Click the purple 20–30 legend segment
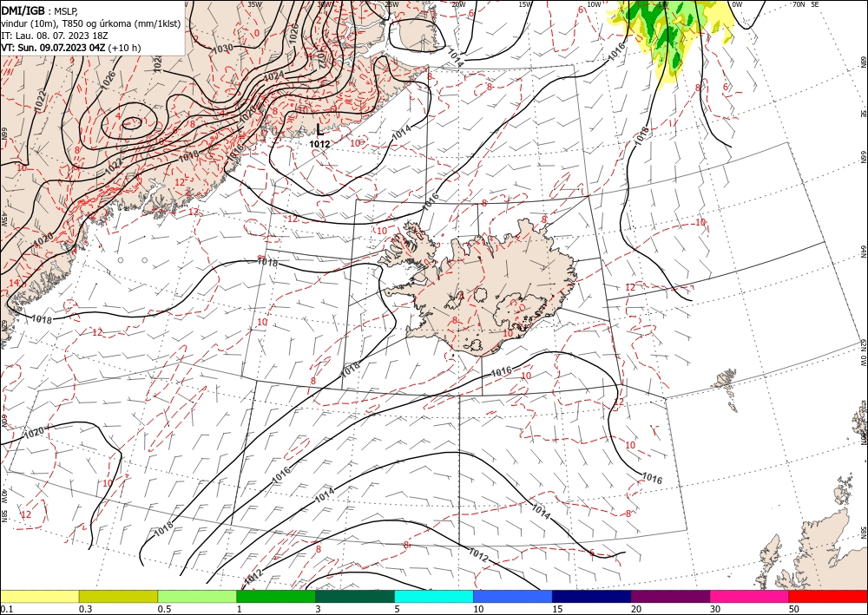This screenshot has height=615, width=868. click(x=670, y=596)
